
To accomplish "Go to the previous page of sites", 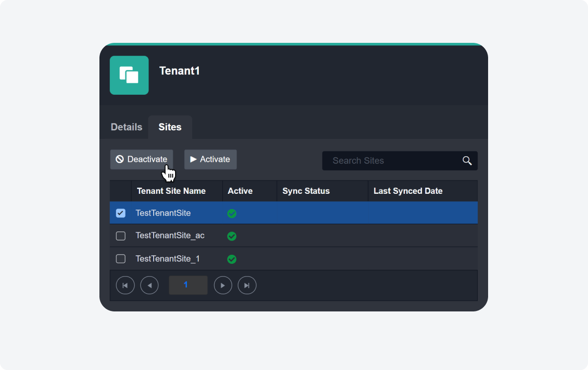I will [149, 285].
